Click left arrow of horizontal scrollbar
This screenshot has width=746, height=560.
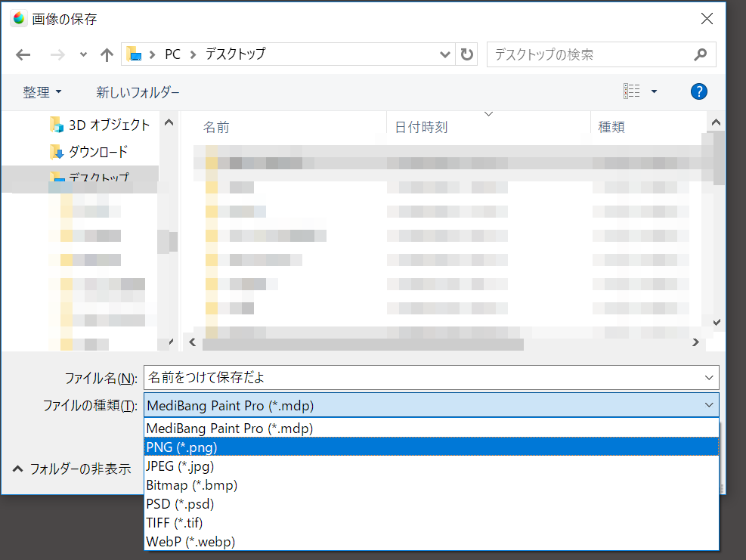(x=192, y=342)
